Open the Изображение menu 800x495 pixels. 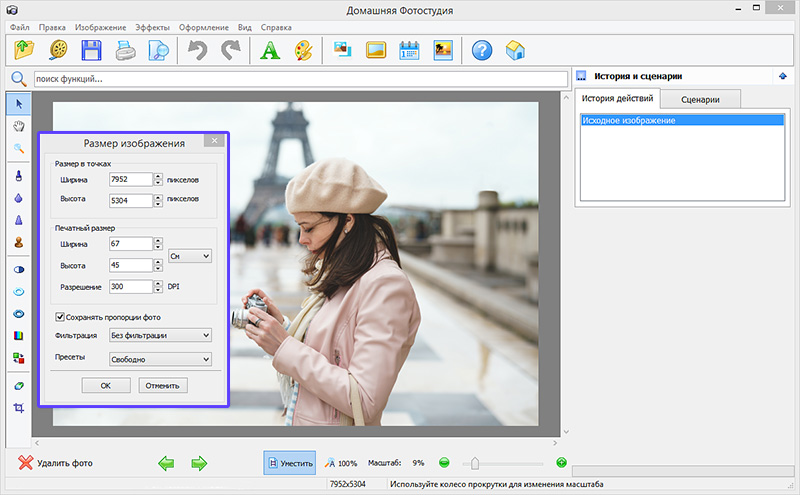point(101,28)
